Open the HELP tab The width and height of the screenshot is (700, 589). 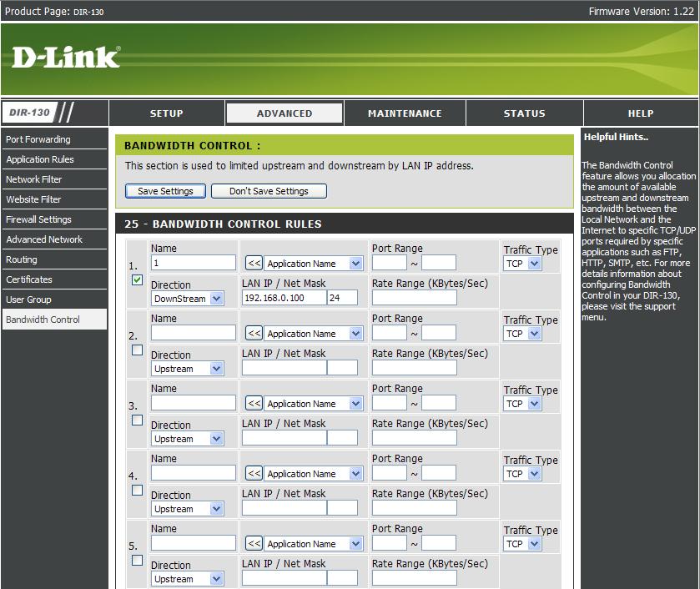[x=641, y=113]
